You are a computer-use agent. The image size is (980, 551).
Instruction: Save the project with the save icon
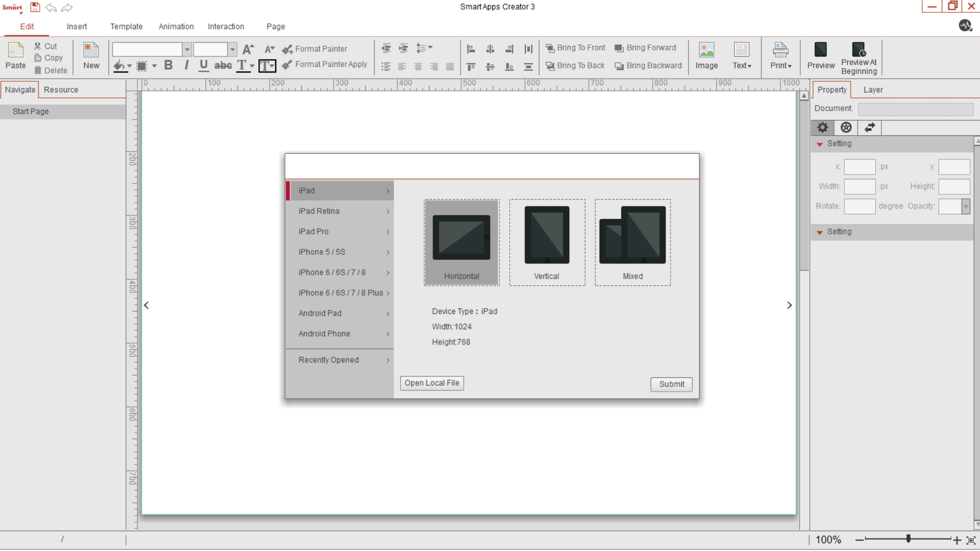(x=35, y=7)
